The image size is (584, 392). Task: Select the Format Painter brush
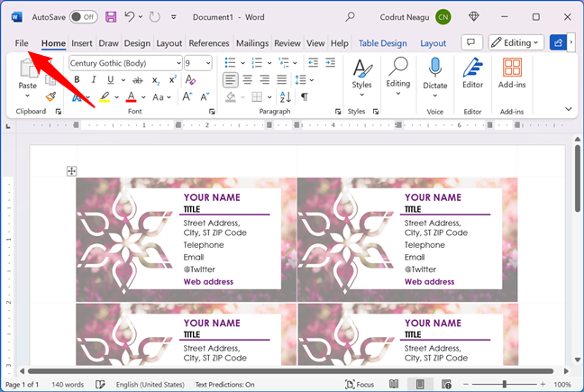click(50, 97)
